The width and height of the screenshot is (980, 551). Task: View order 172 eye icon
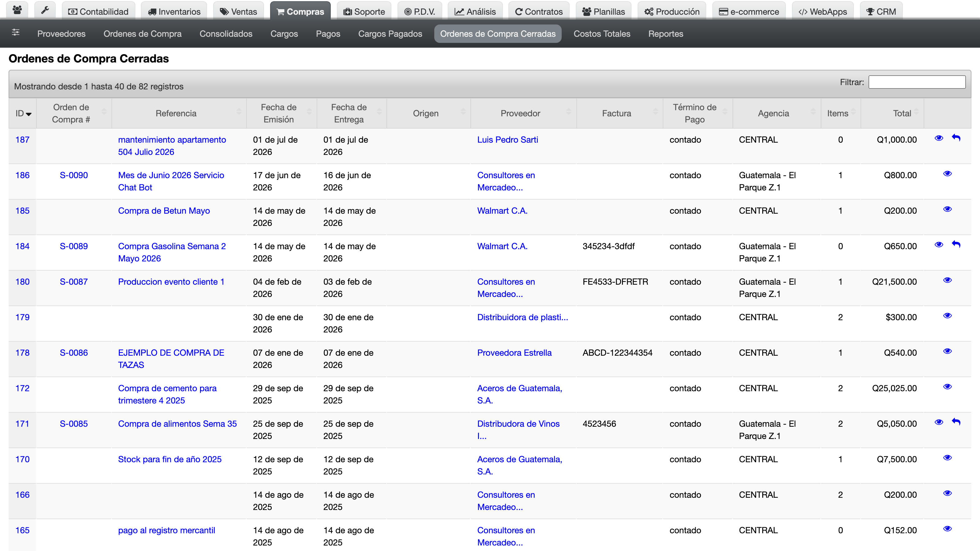click(x=947, y=387)
